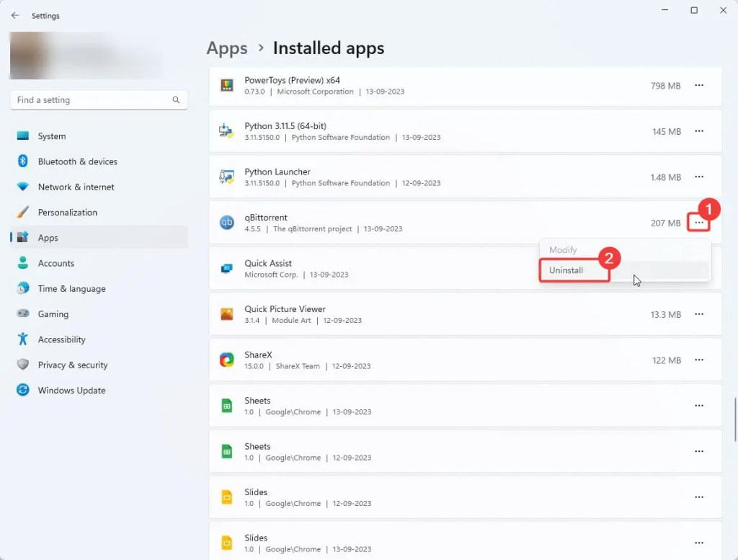Screen dimensions: 738x560
Task: Open the more options for Quick Picture Viewer
Action: coord(699,314)
